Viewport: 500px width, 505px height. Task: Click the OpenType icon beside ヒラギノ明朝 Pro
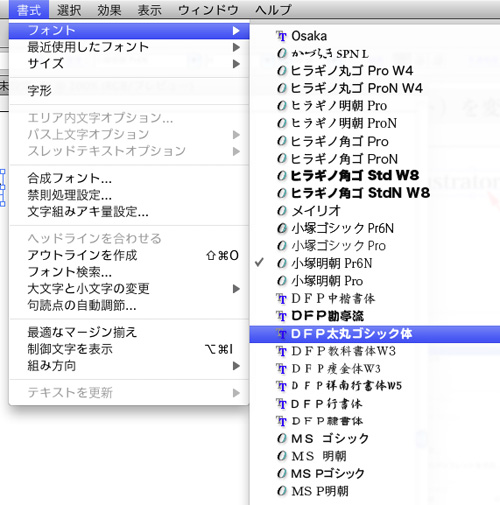tap(282, 106)
